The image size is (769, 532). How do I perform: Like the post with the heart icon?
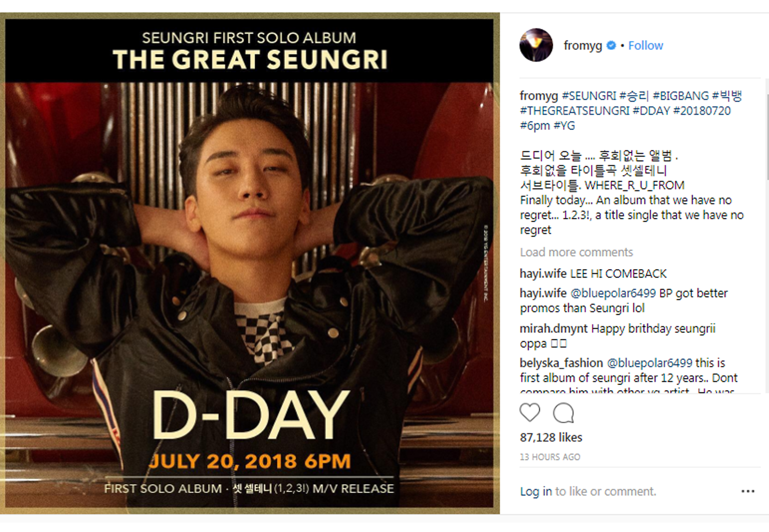pyautogui.click(x=530, y=413)
